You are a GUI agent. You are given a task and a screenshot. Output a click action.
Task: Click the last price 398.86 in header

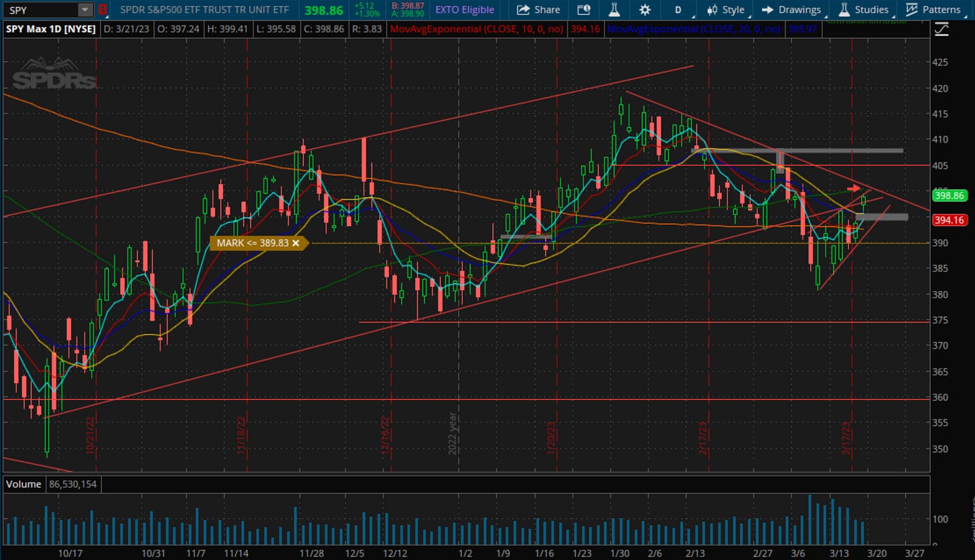pos(323,10)
